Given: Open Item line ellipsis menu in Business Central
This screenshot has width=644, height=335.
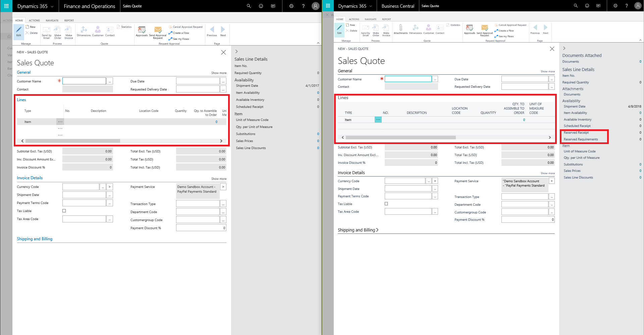Looking at the screenshot, I should pos(378,120).
